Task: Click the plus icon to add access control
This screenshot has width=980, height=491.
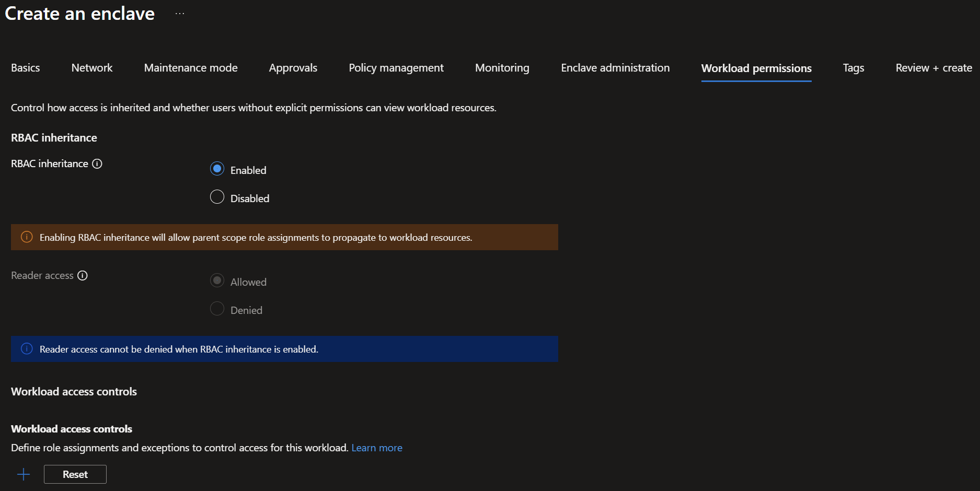Action: pos(24,474)
